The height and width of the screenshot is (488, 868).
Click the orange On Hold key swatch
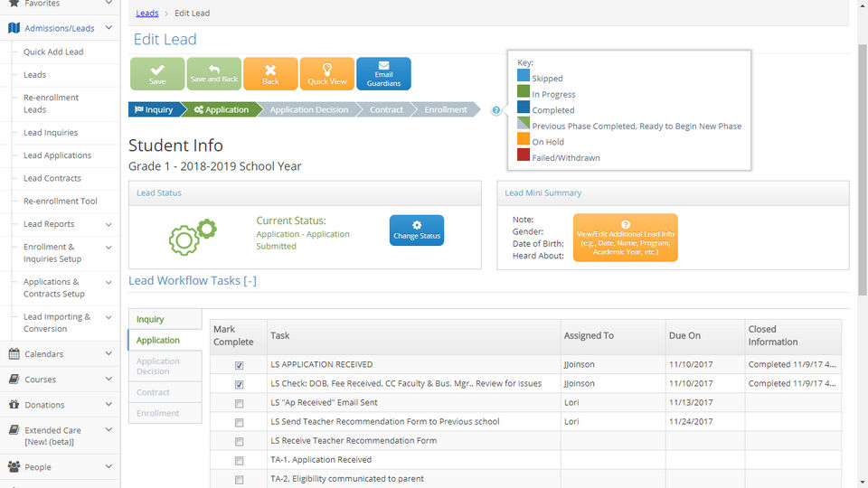[x=524, y=139]
